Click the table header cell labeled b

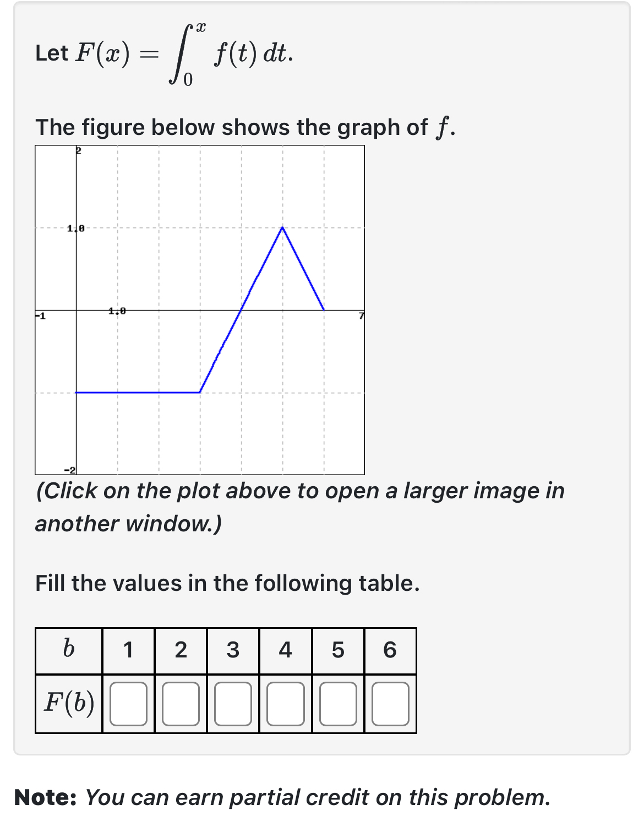pyautogui.click(x=69, y=650)
